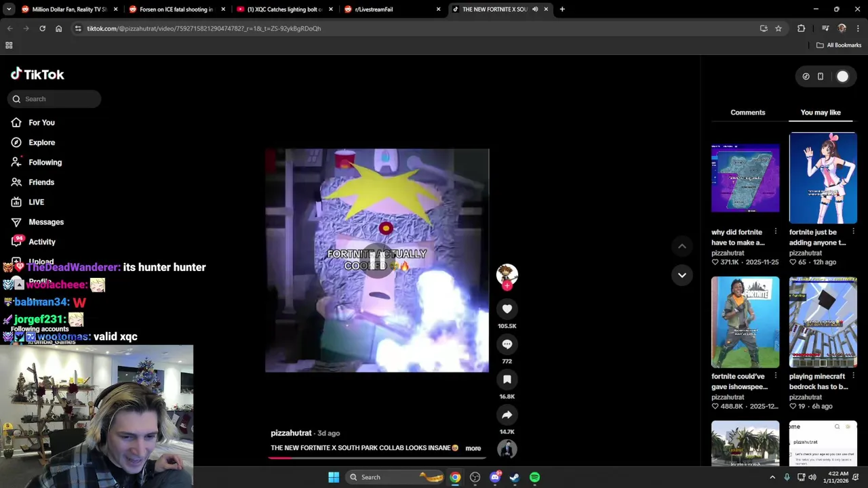Open the apps grid in bookmarks bar
This screenshot has width=868, height=488.
[9, 45]
